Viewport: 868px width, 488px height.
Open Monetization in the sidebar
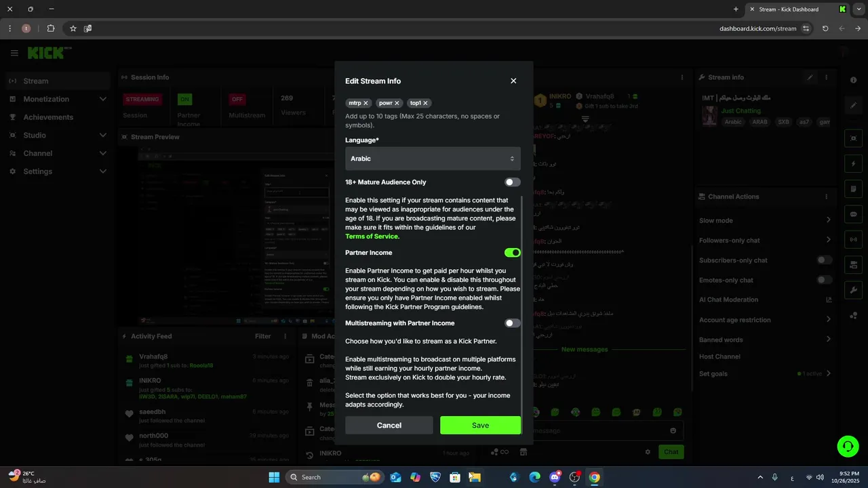[x=58, y=99]
